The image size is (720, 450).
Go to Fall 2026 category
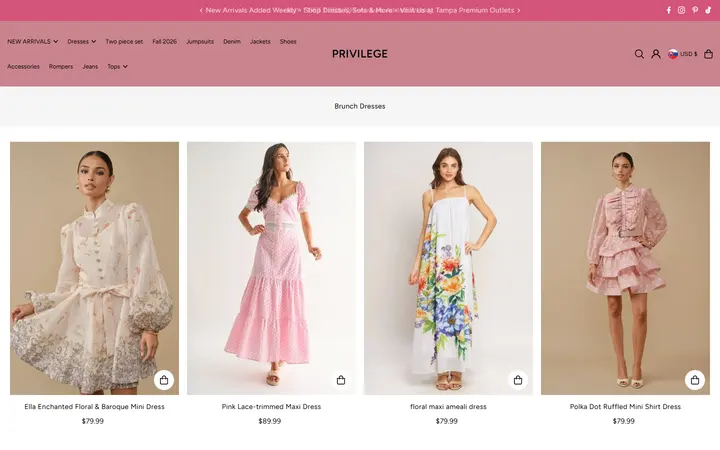(164, 41)
